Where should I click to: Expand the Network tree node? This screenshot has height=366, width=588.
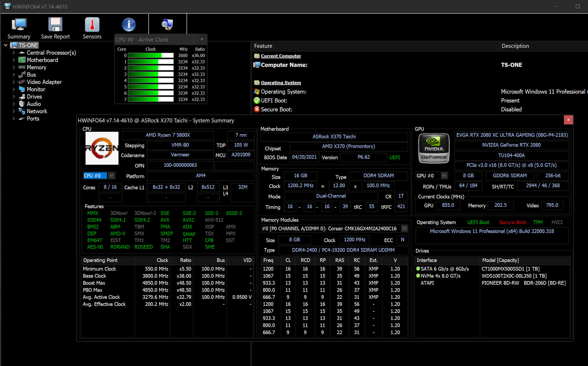tap(14, 111)
